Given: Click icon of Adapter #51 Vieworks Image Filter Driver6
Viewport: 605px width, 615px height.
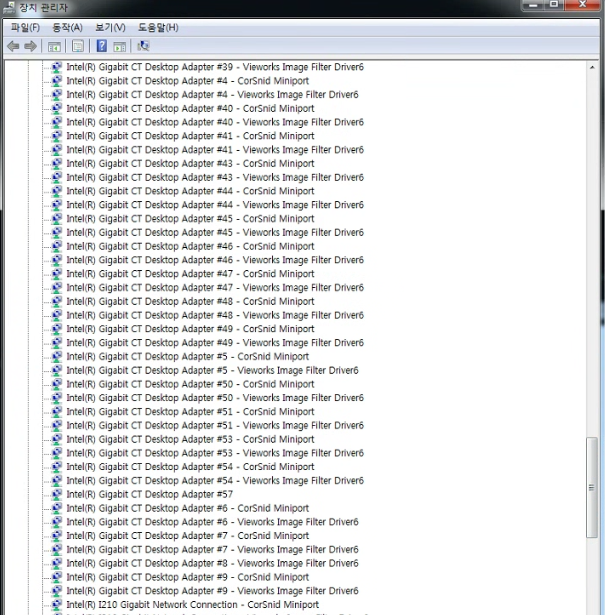Looking at the screenshot, I should tap(57, 426).
